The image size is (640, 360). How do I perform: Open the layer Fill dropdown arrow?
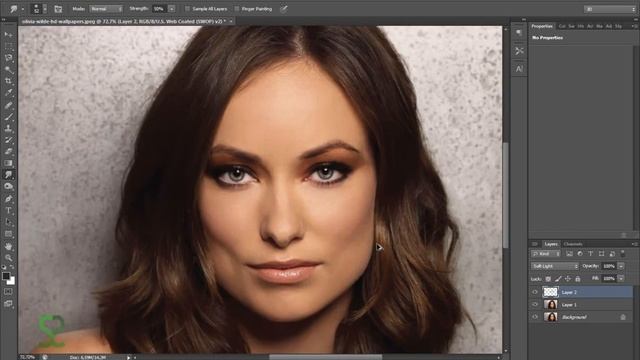coord(621,279)
